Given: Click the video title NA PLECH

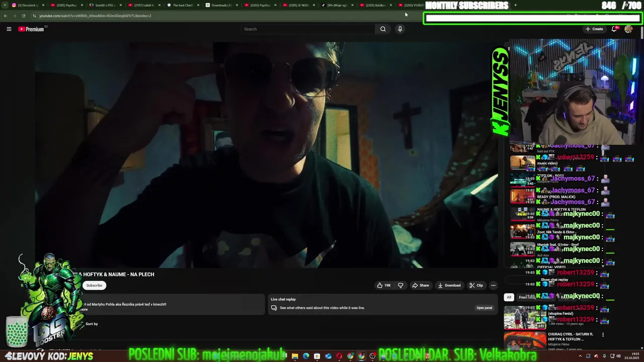Looking at the screenshot, I should [x=114, y=275].
